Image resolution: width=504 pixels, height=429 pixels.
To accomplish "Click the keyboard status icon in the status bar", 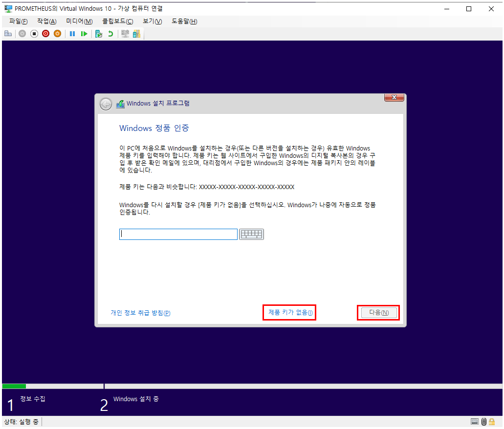I will coord(475,422).
